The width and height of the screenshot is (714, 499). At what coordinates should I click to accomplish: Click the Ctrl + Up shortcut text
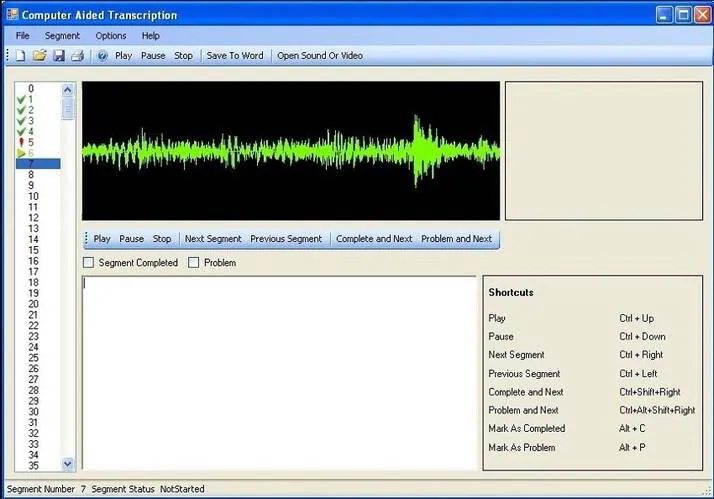point(637,318)
